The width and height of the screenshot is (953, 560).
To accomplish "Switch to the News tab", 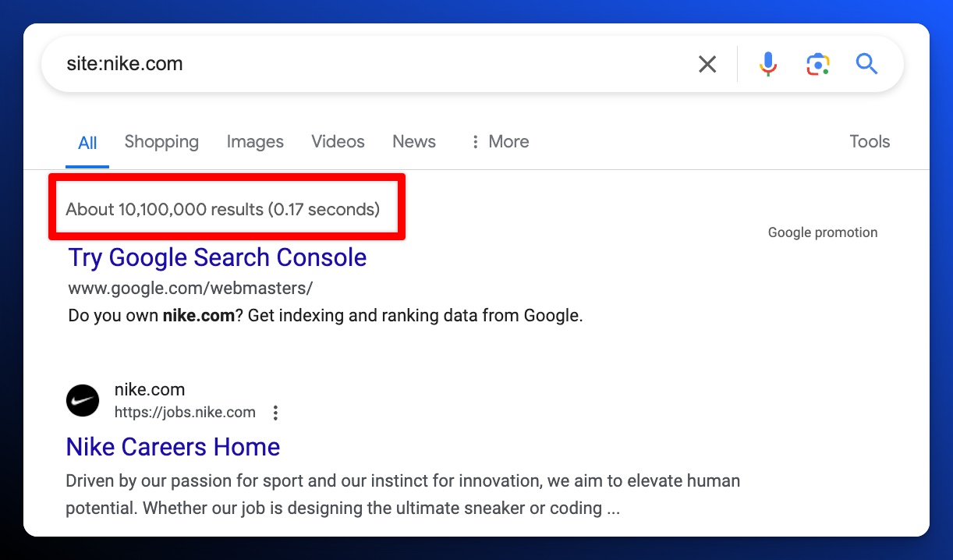I will 413,141.
